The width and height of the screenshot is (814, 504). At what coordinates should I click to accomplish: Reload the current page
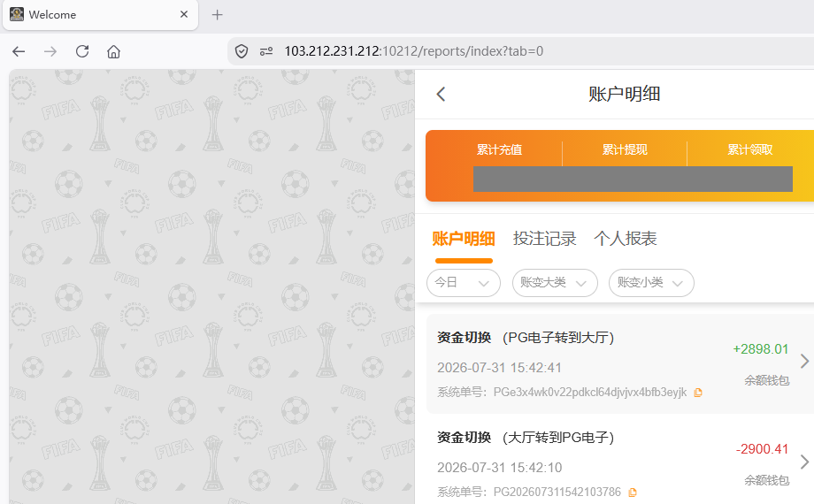click(x=82, y=51)
